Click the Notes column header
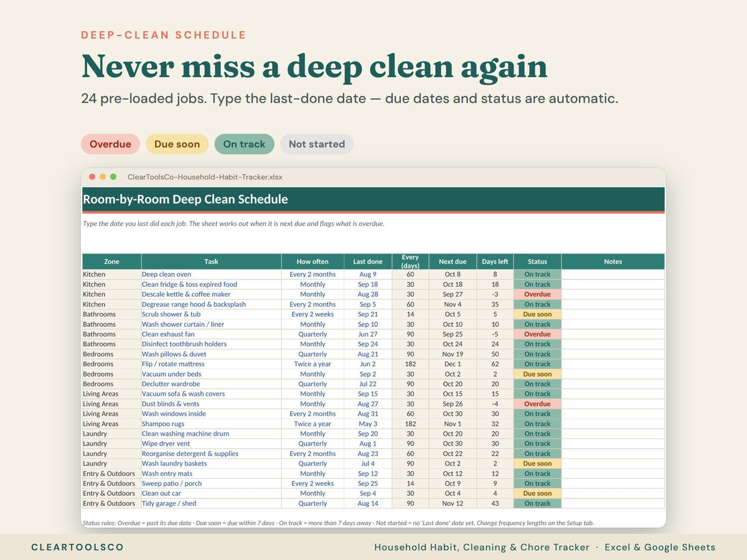The image size is (747, 560). [x=613, y=261]
